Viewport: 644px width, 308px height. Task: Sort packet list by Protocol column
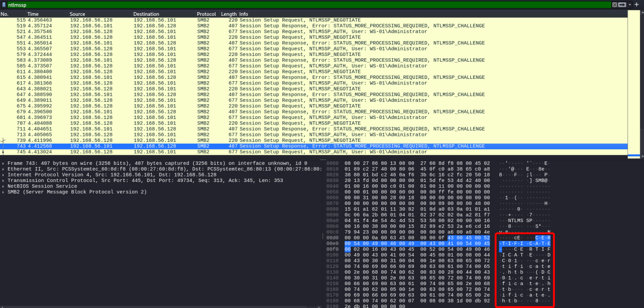pyautogui.click(x=206, y=14)
